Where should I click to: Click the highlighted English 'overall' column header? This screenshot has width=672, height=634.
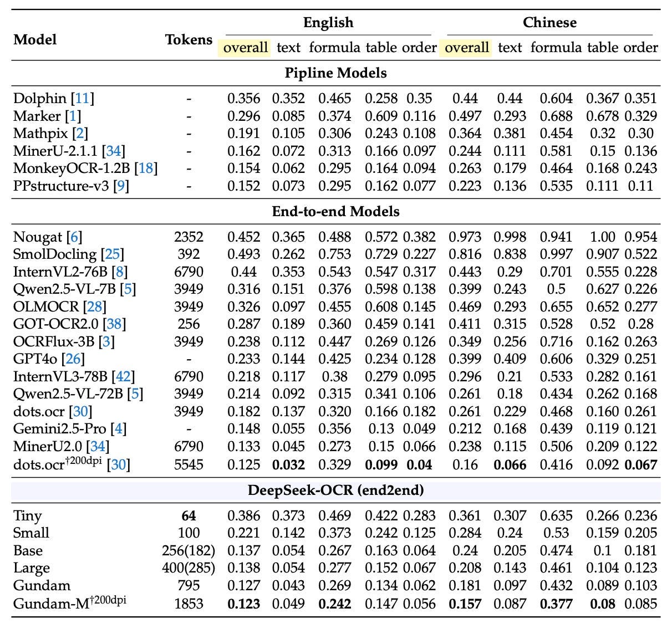[245, 48]
